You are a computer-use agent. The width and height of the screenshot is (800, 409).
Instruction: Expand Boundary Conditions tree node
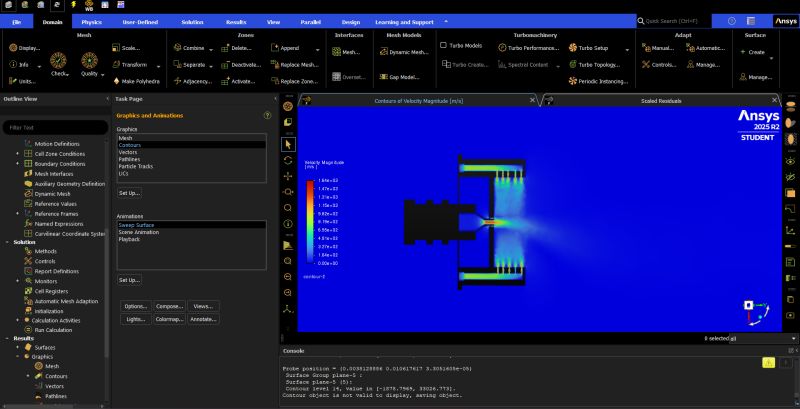click(x=17, y=164)
